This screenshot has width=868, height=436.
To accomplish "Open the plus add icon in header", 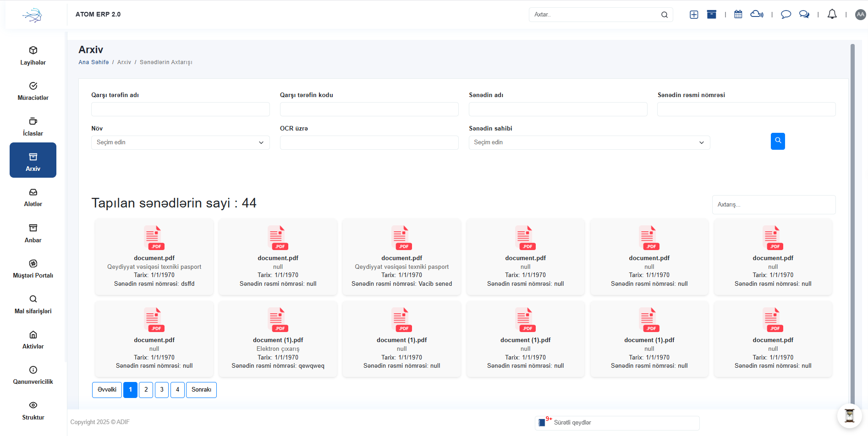I will (694, 15).
